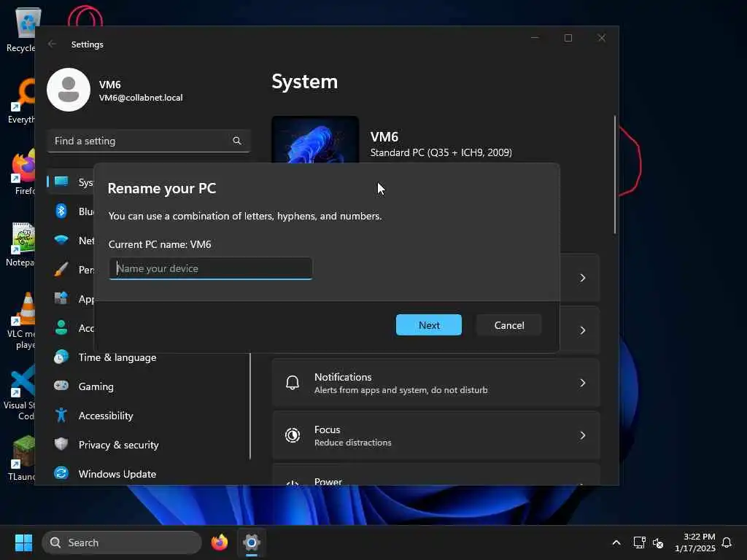Expand the Notifications chevron
The height and width of the screenshot is (560, 747).
coord(582,383)
